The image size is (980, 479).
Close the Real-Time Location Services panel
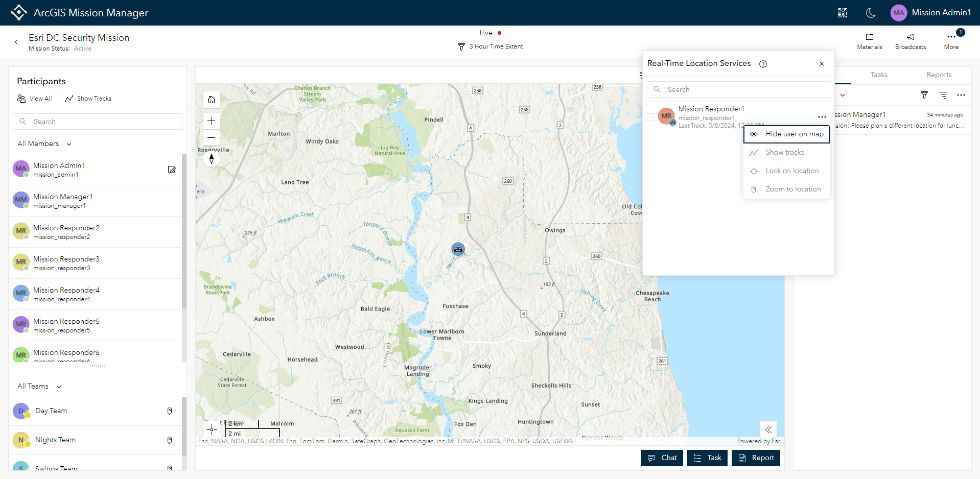[x=822, y=64]
